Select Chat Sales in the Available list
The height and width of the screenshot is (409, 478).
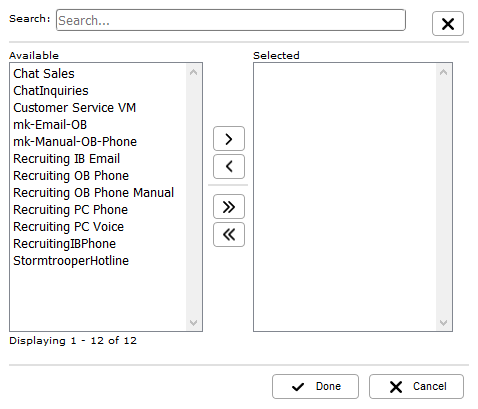coord(98,73)
